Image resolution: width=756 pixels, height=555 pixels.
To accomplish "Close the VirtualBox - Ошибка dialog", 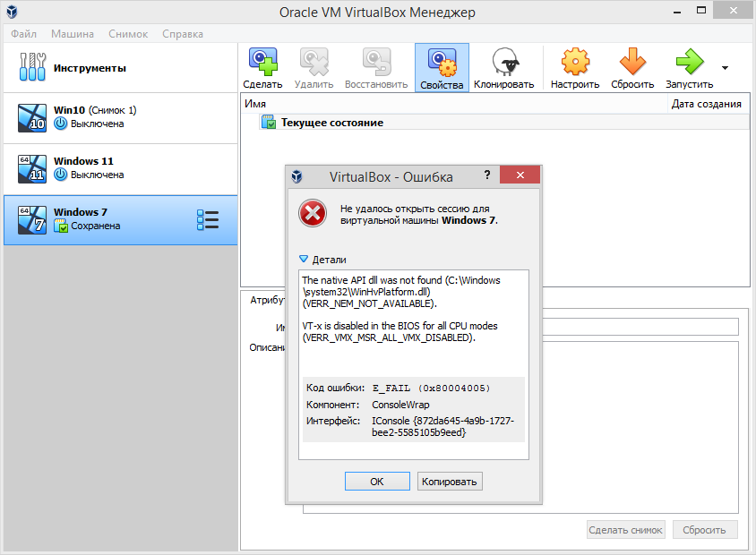I will coord(520,175).
